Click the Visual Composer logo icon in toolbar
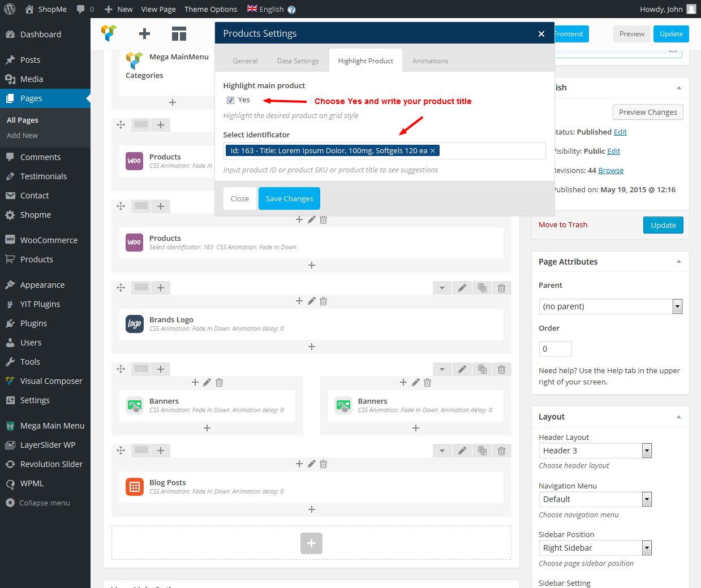 tap(109, 34)
